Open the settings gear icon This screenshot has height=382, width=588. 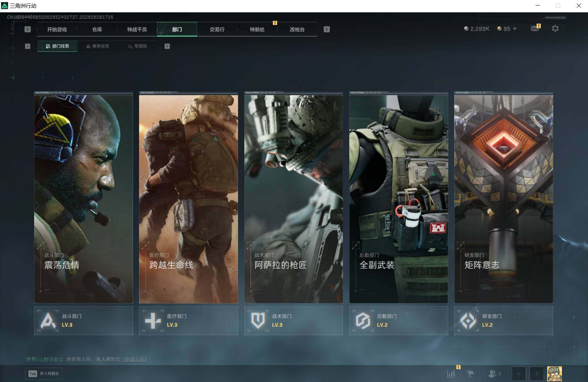click(x=555, y=29)
